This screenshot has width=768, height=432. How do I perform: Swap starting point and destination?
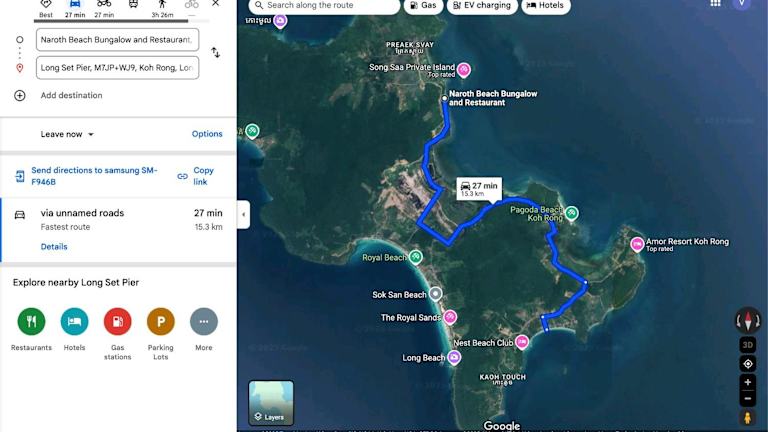point(215,52)
